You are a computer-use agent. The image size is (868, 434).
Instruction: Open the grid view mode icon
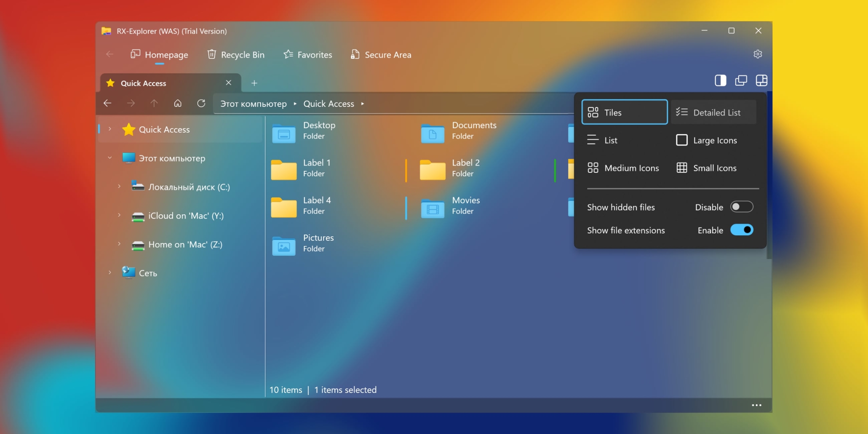click(x=761, y=81)
